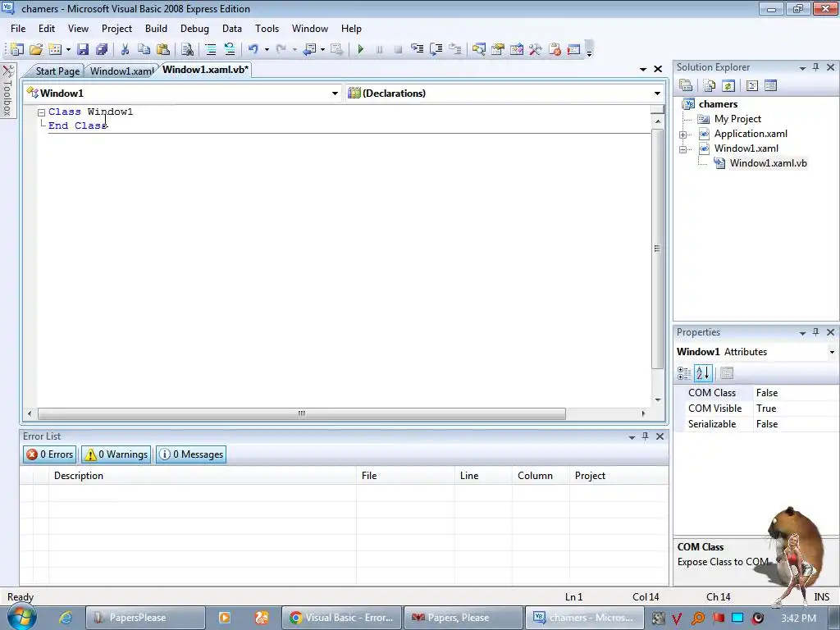Toggle auto-hide pin on Properties panel
Screen dimensions: 840x630
pos(816,332)
